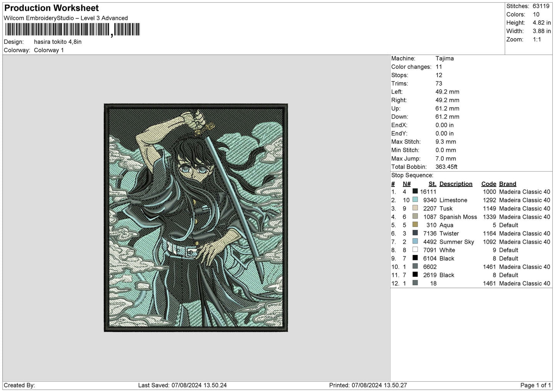The width and height of the screenshot is (555, 392).
Task: Click the design name 'hasira tokito 4,8in'
Action: tap(58, 42)
